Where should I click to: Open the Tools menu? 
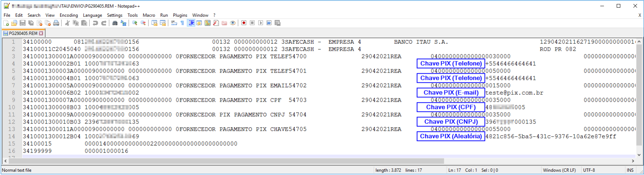pyautogui.click(x=133, y=15)
